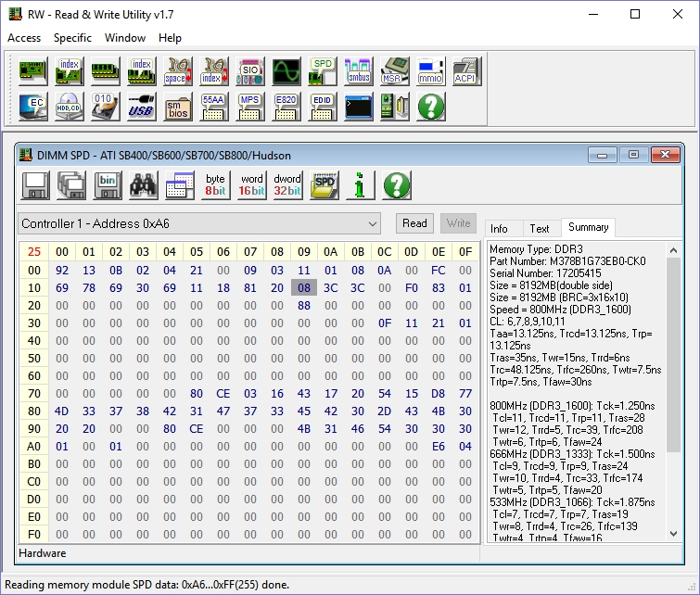Screen dimensions: 700x595
Task: Click the HDD,CD icon
Action: 70,107
